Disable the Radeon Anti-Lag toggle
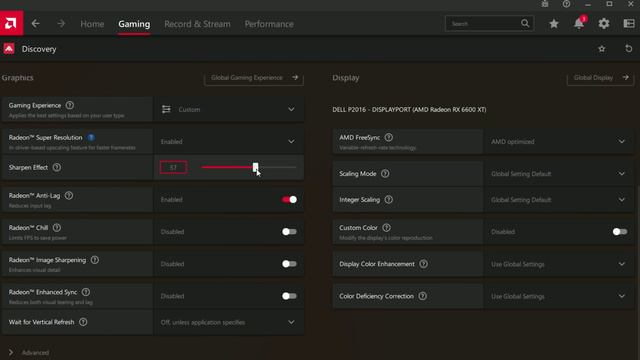Viewport: 640px width, 360px height. pos(289,200)
